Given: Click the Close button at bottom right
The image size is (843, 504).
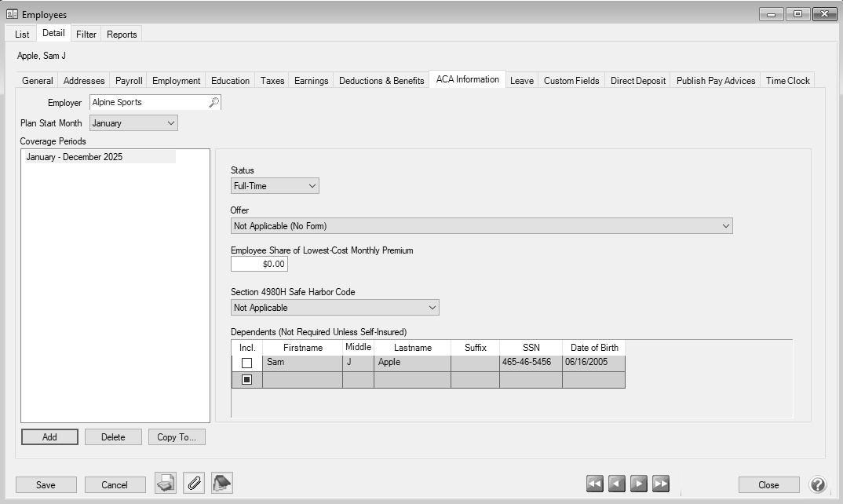Looking at the screenshot, I should click(768, 484).
